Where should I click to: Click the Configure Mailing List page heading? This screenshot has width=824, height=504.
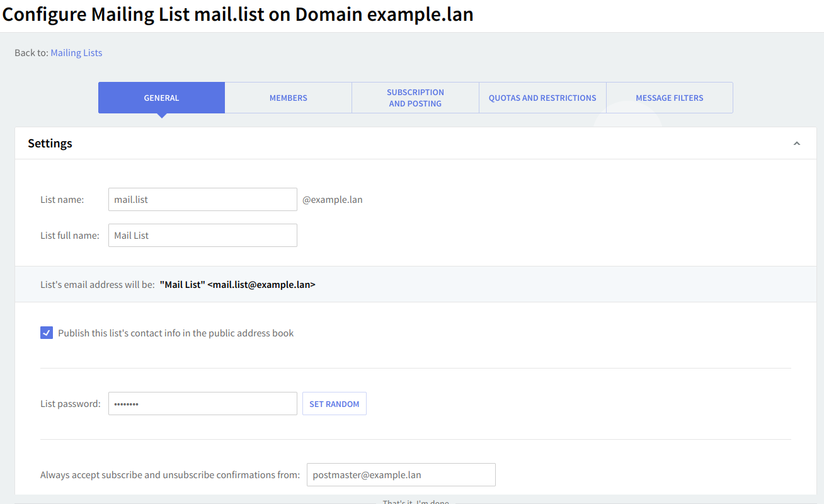point(237,14)
